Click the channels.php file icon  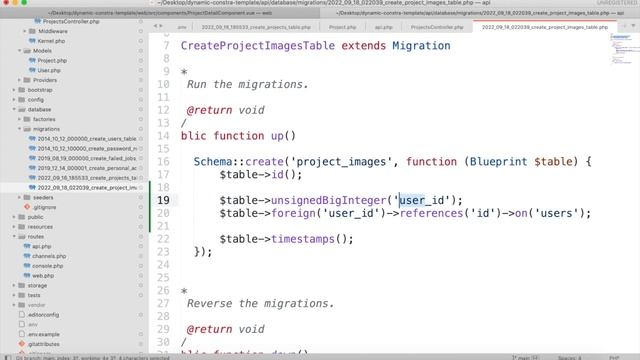click(x=27, y=256)
